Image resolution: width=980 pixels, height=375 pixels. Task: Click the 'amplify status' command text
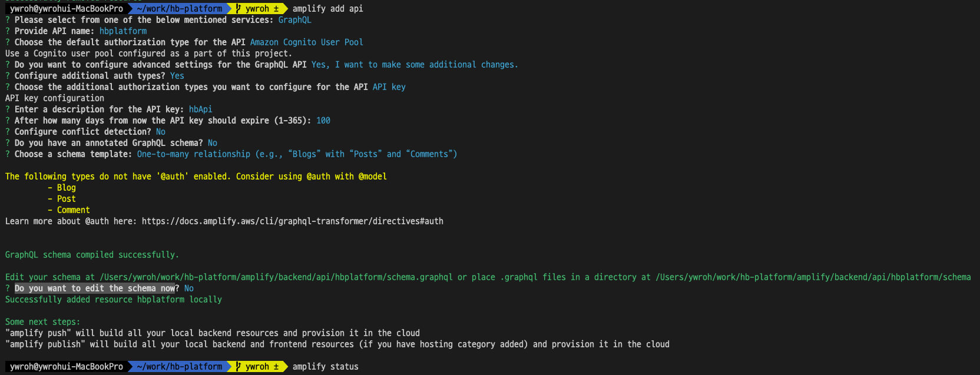coord(326,367)
